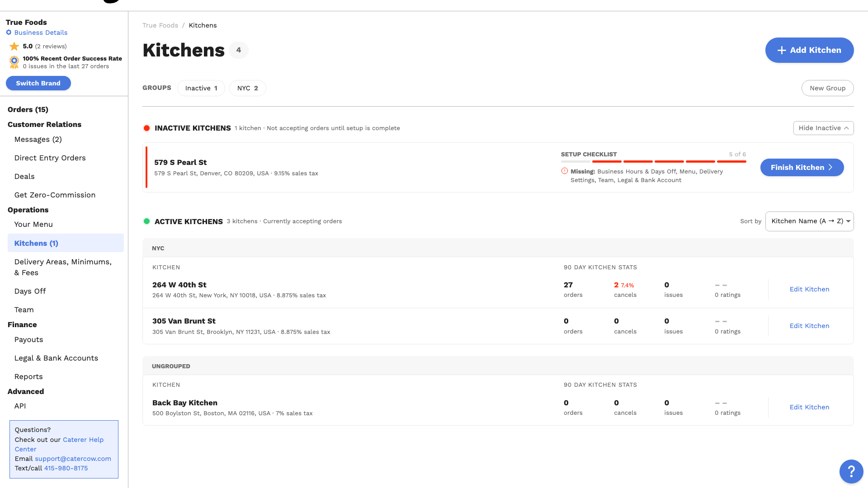Open Your Menu in Operations
The image size is (868, 488).
click(33, 224)
